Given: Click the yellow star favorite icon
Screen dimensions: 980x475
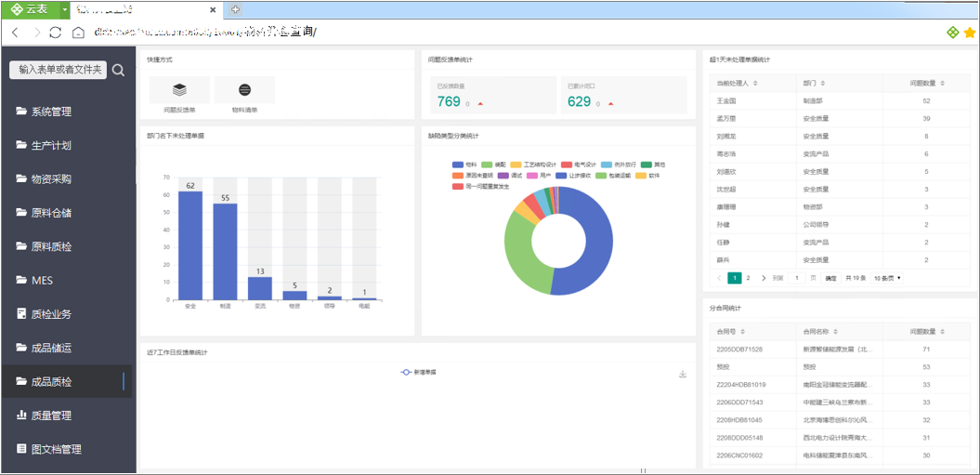Looking at the screenshot, I should pyautogui.click(x=970, y=33).
